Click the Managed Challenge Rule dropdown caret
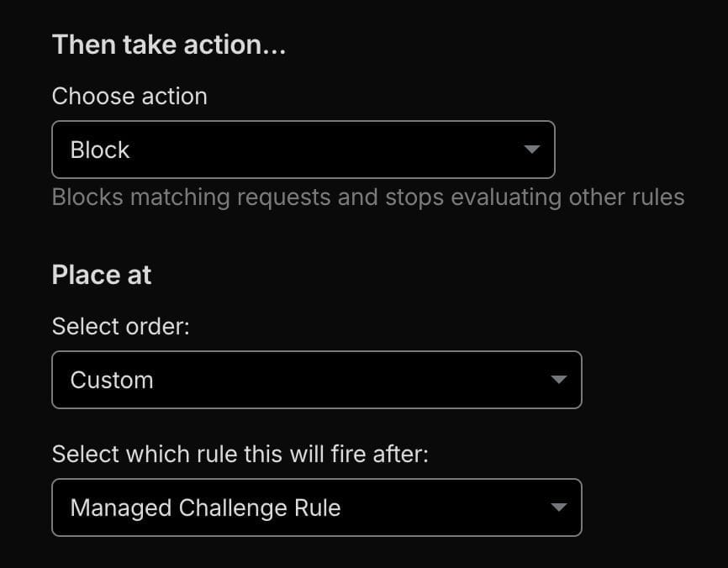This screenshot has height=568, width=728. click(x=558, y=508)
